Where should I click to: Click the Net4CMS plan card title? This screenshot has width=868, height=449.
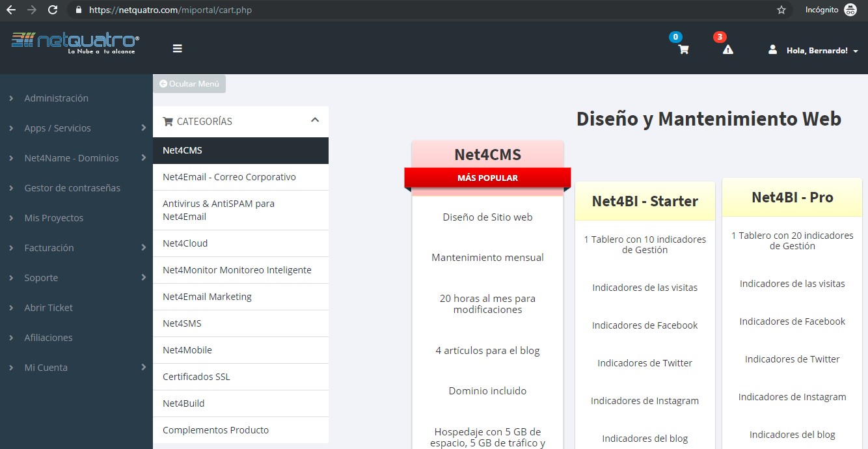click(487, 154)
